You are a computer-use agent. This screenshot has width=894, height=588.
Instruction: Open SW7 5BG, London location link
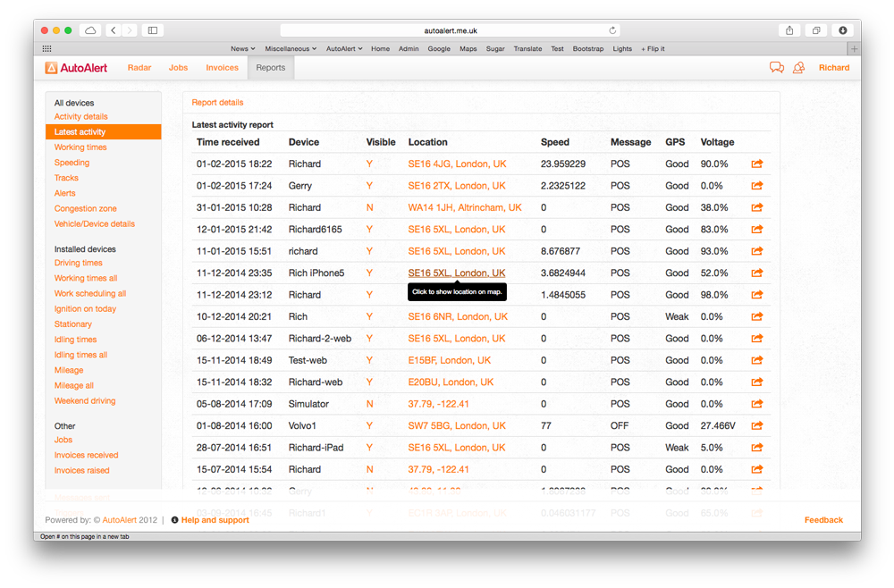coord(457,425)
